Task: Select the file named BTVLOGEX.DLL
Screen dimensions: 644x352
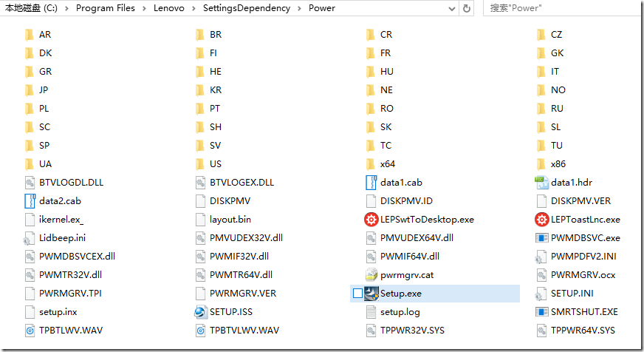Action: 241,183
